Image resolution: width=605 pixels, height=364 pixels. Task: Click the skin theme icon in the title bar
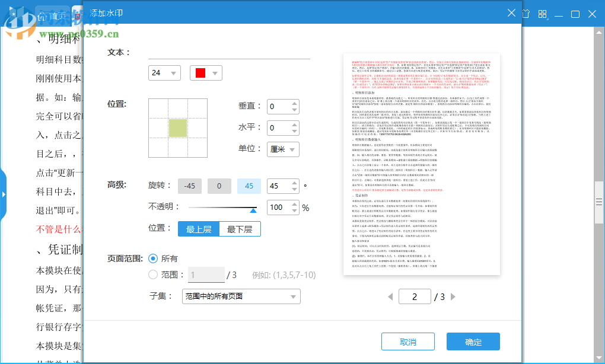(526, 13)
